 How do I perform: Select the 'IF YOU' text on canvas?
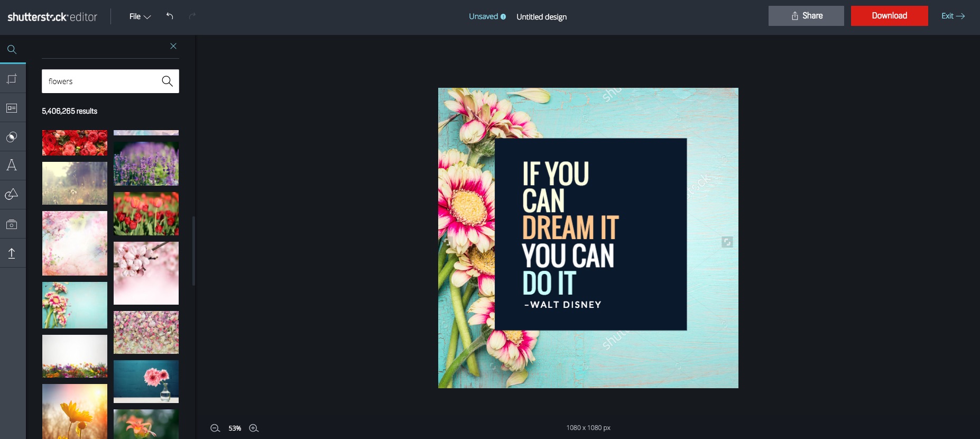click(x=556, y=173)
